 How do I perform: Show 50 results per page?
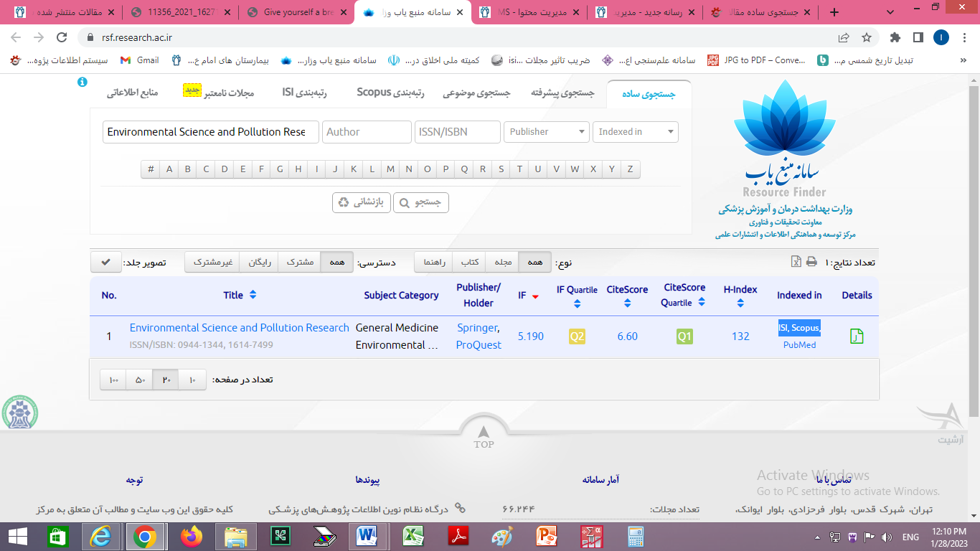(x=140, y=380)
